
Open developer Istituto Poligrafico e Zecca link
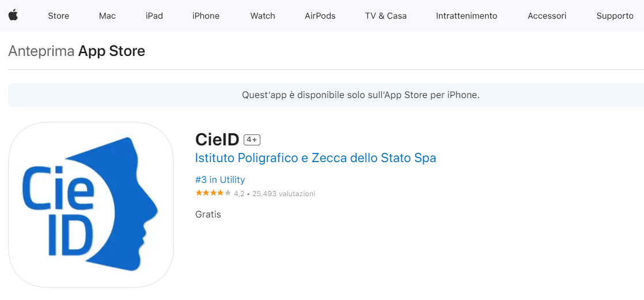click(x=316, y=158)
